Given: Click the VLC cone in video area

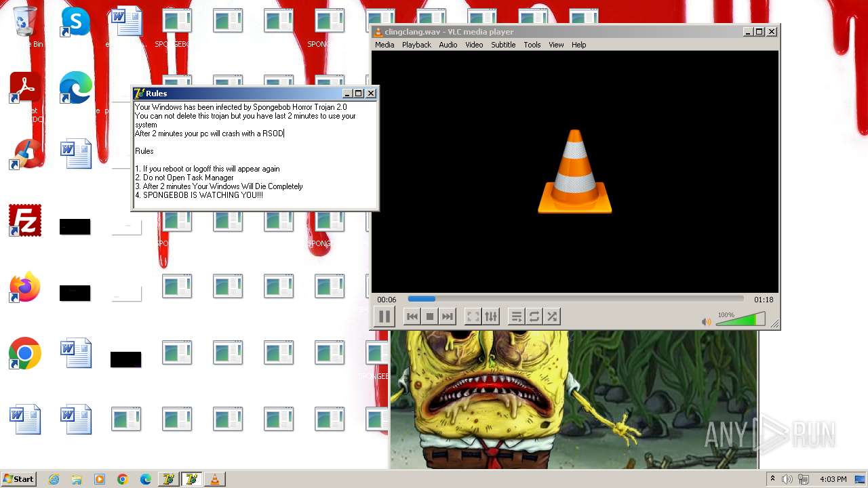Looking at the screenshot, I should (574, 171).
